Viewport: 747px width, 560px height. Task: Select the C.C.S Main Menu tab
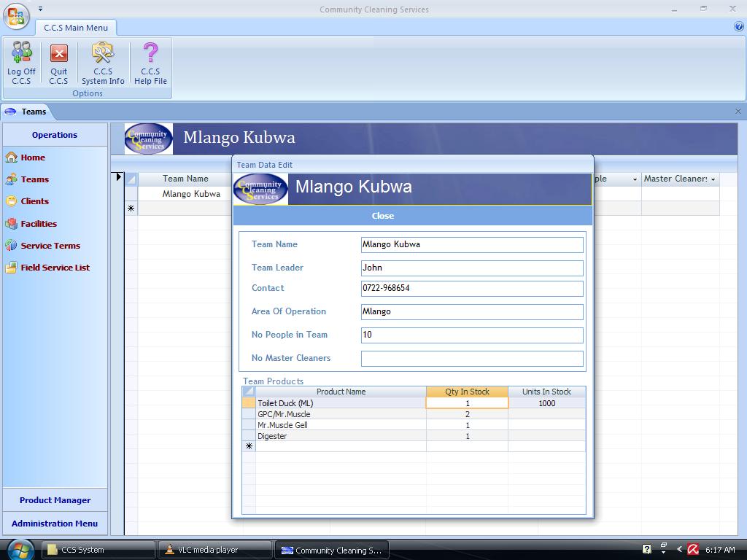tap(76, 28)
